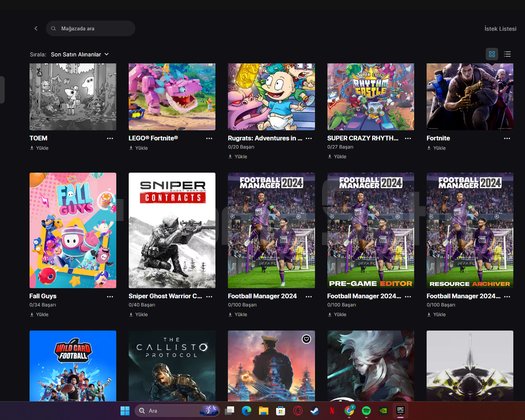The image size is (525, 420).
Task: Select The Callisto Protocol cover
Action: point(172,366)
